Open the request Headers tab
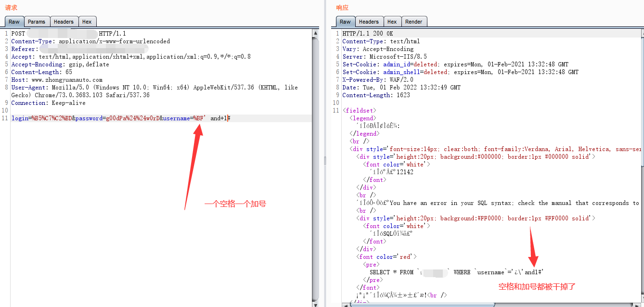 point(64,22)
